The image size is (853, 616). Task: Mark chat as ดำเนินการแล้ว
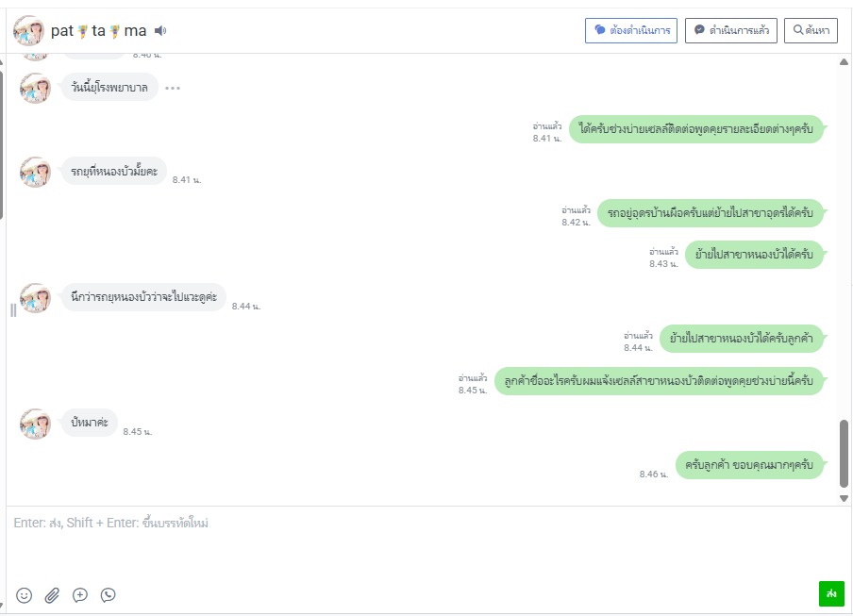[x=730, y=30]
